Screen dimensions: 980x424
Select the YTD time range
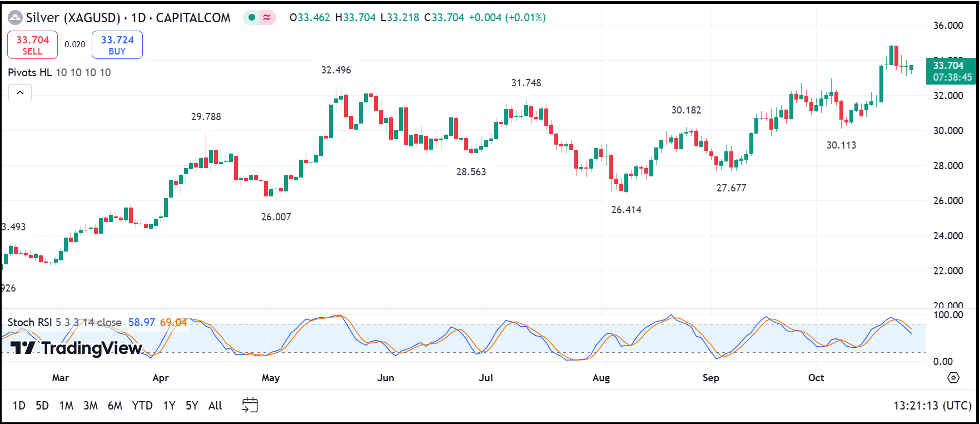(x=142, y=406)
